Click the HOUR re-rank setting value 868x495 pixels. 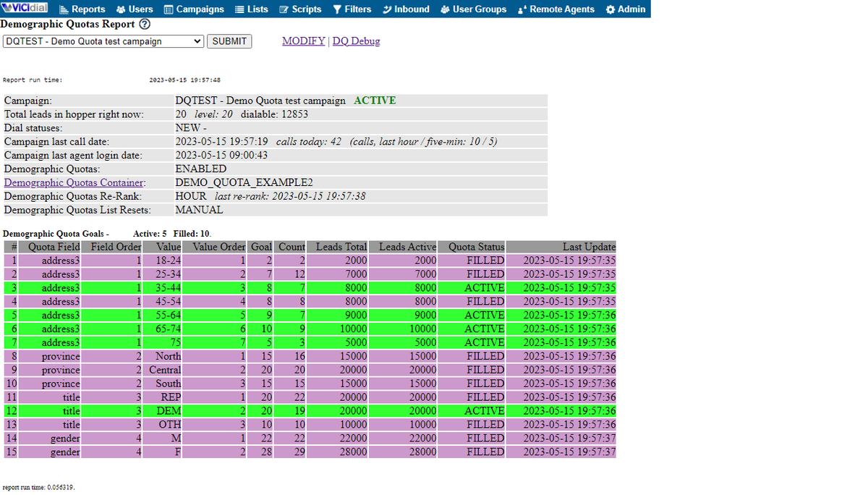(x=191, y=196)
